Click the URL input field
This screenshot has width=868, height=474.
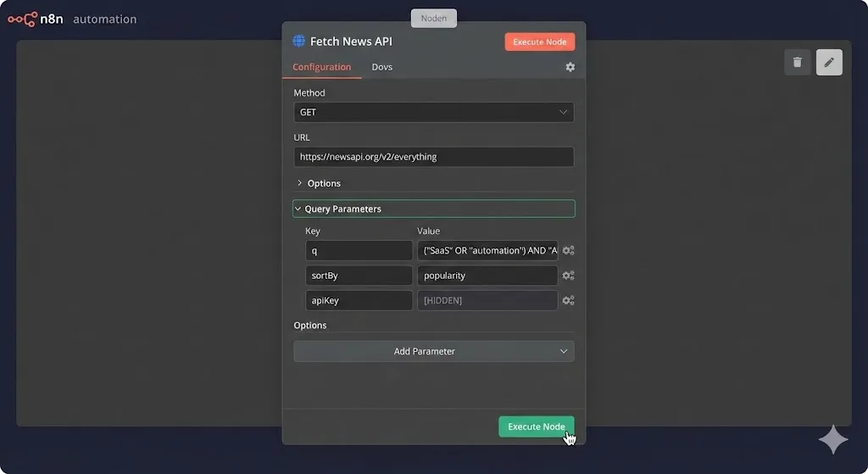pos(433,157)
